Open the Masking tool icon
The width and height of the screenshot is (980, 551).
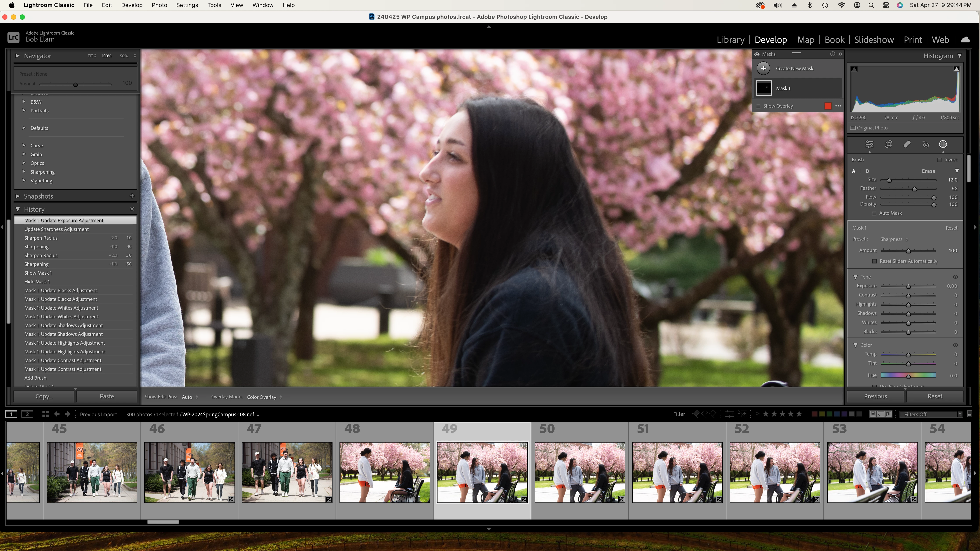(x=943, y=145)
